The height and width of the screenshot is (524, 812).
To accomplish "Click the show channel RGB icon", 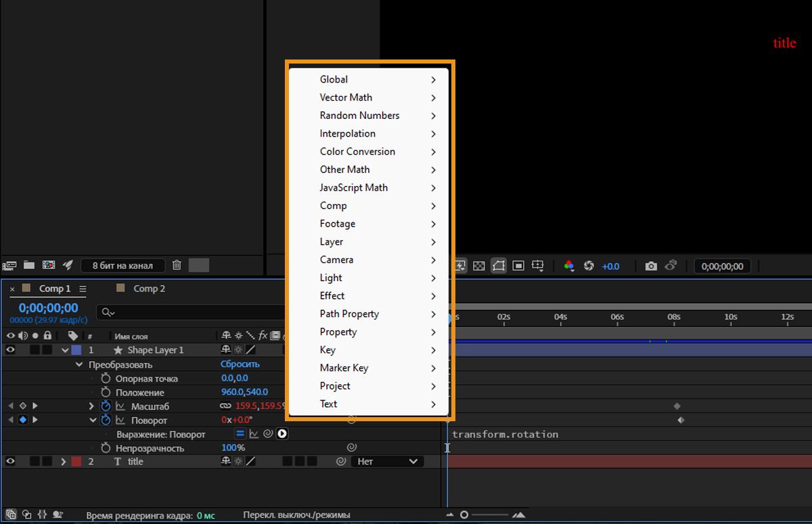I will click(x=569, y=266).
